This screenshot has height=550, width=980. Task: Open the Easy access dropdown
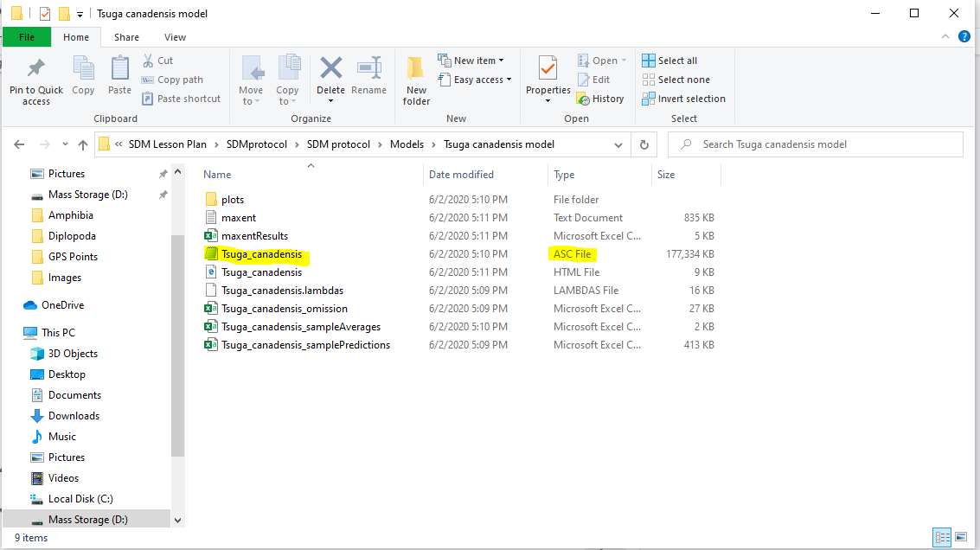click(x=475, y=80)
